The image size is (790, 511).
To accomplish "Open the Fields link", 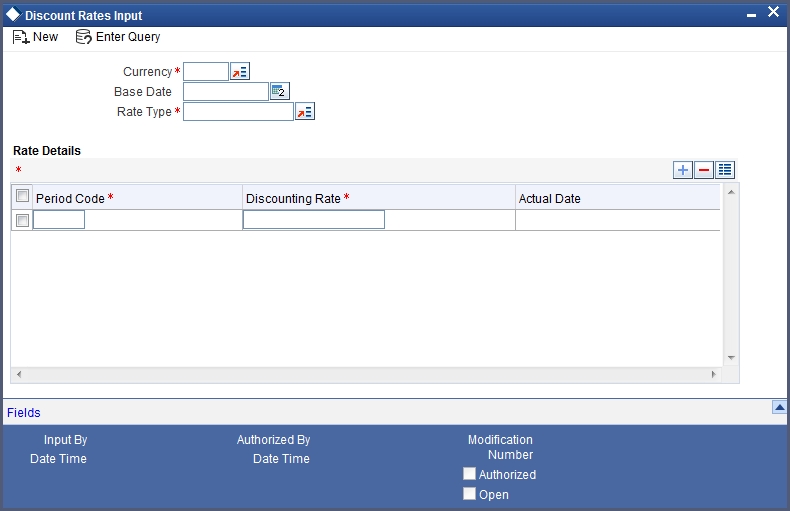I will pyautogui.click(x=24, y=413).
